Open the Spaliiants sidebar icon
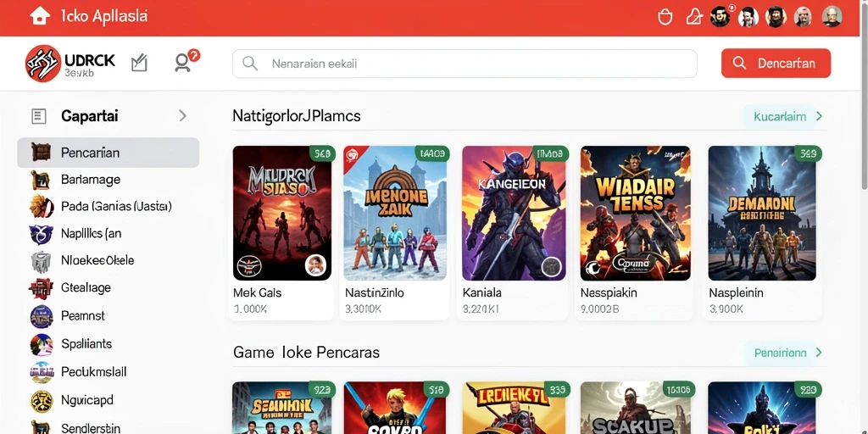868x434 pixels. point(42,344)
